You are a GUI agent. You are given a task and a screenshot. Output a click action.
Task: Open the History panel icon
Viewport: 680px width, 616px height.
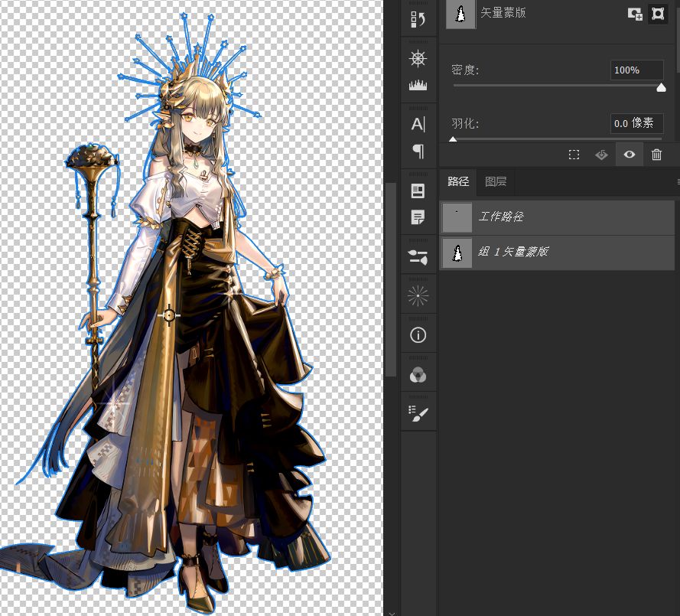[x=418, y=19]
